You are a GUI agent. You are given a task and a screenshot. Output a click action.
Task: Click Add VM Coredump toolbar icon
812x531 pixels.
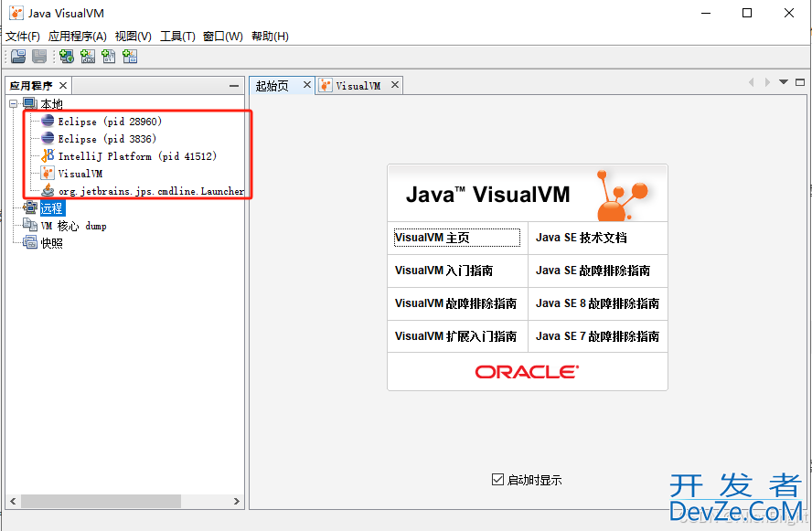108,57
